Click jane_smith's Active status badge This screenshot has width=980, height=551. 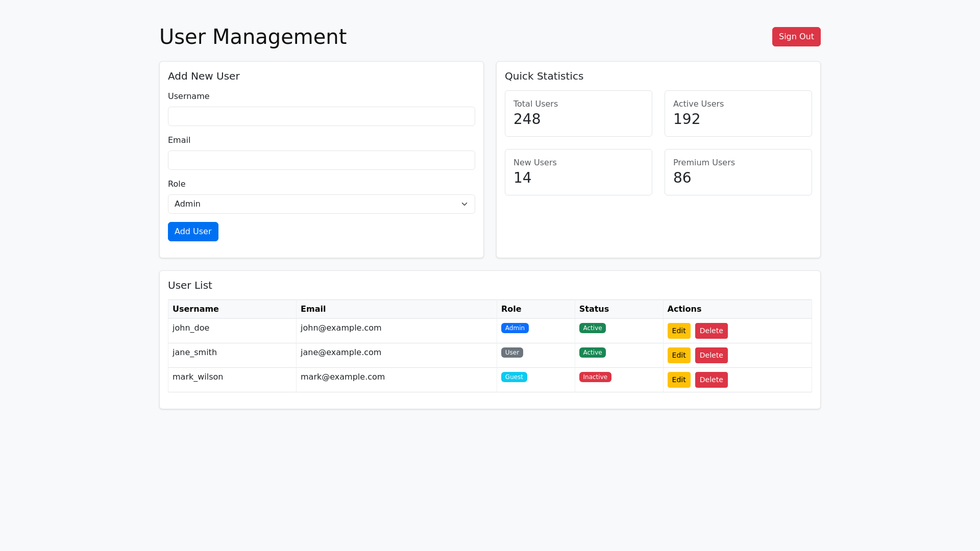pyautogui.click(x=592, y=353)
